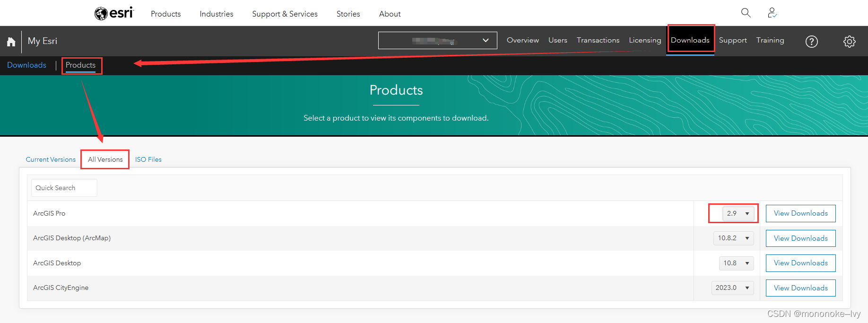Open the help question mark icon
Viewport: 868px width, 323px height.
click(x=811, y=42)
